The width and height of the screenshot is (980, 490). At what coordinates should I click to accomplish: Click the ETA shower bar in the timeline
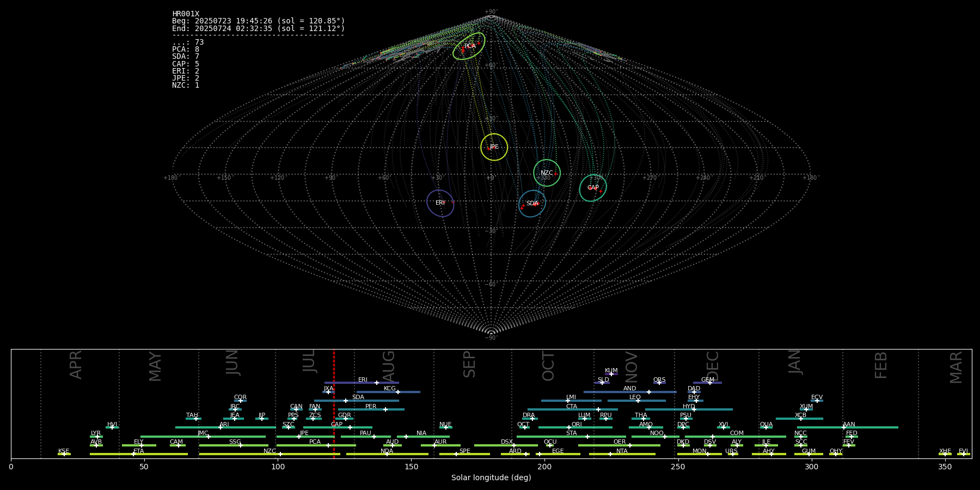click(x=139, y=454)
